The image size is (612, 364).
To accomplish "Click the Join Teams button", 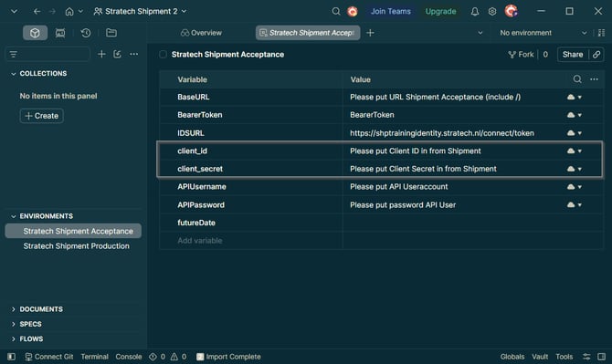I will click(391, 11).
